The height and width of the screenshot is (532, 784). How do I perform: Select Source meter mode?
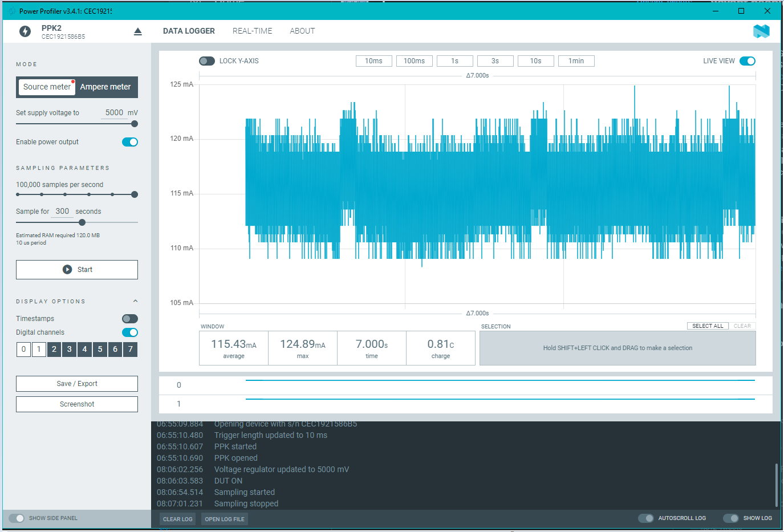tap(47, 87)
